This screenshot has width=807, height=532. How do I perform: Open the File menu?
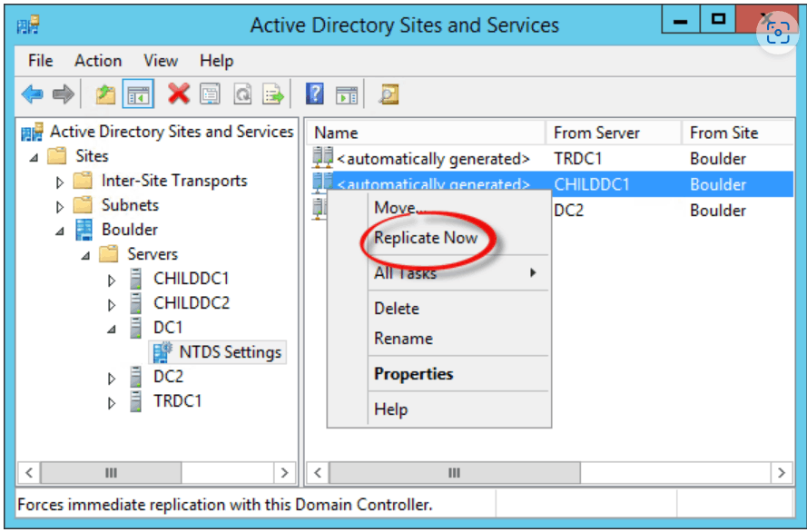click(x=40, y=61)
